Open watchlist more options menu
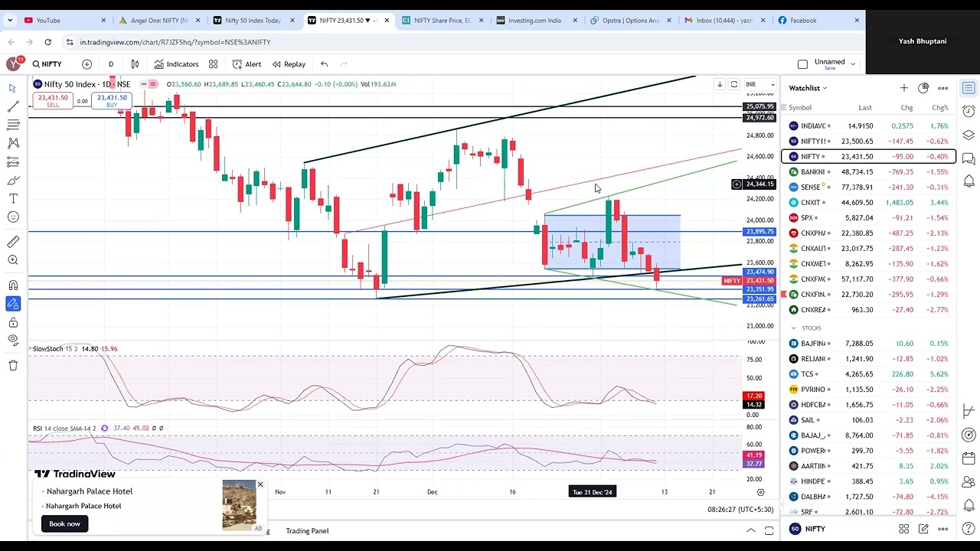 943,88
